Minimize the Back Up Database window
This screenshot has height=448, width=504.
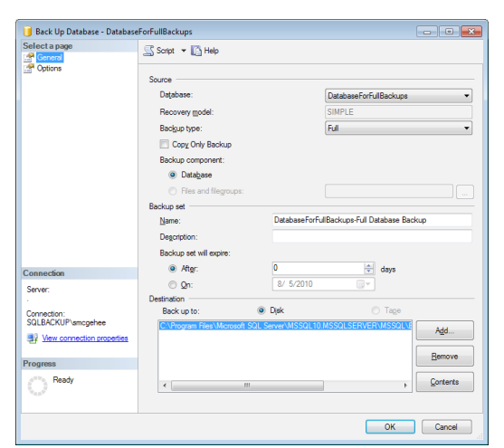tap(427, 32)
